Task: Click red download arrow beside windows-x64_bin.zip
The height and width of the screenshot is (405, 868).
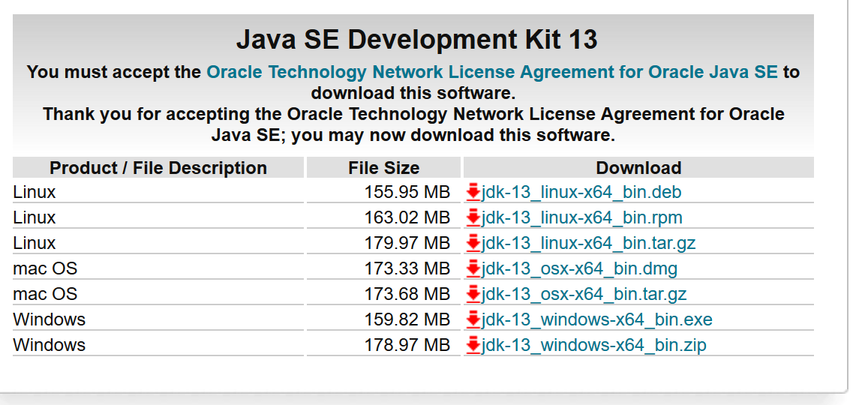Action: tap(473, 346)
